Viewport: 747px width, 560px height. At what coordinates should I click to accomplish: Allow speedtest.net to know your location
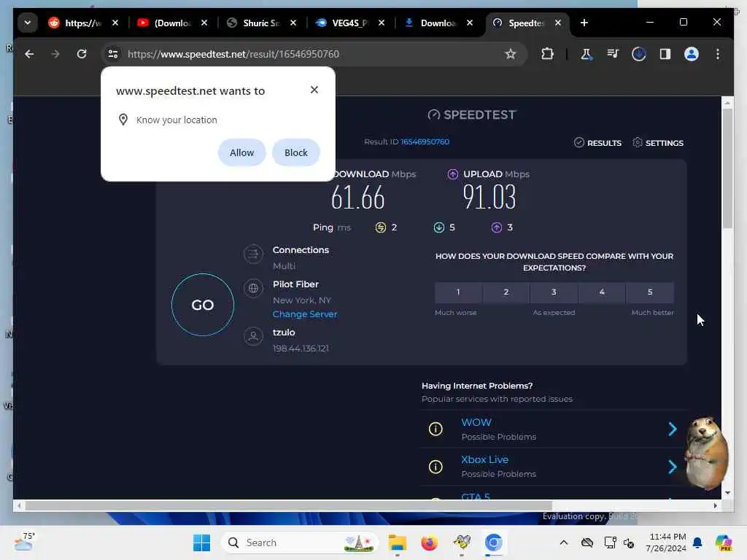point(241,153)
